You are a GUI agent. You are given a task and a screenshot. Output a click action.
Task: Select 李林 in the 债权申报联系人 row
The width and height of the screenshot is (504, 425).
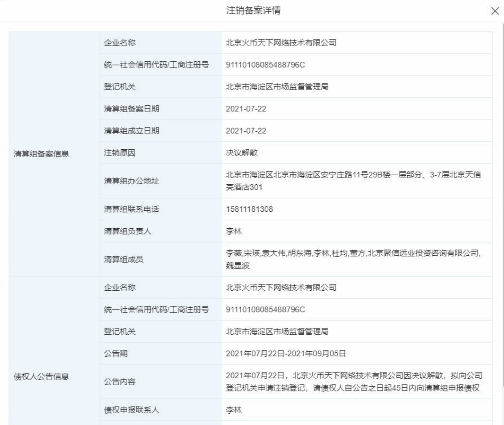pyautogui.click(x=234, y=410)
